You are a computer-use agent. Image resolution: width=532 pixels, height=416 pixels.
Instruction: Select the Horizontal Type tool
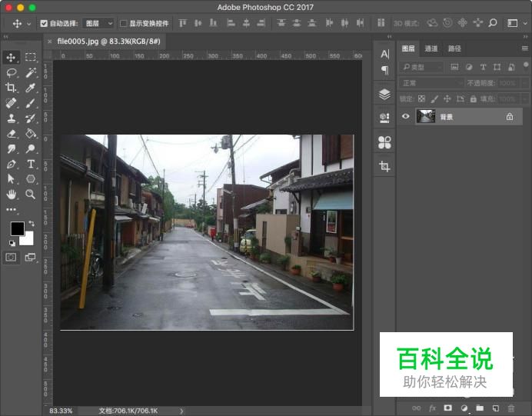pos(31,164)
